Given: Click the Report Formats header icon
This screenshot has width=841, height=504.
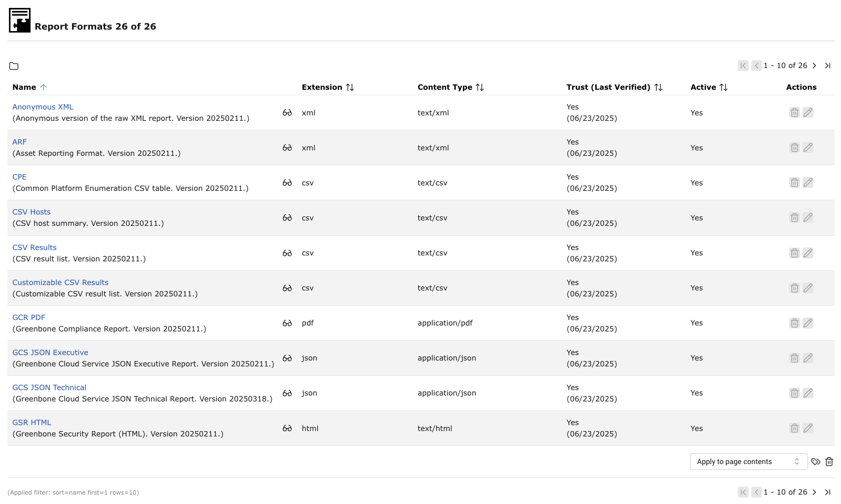Looking at the screenshot, I should pyautogui.click(x=20, y=20).
